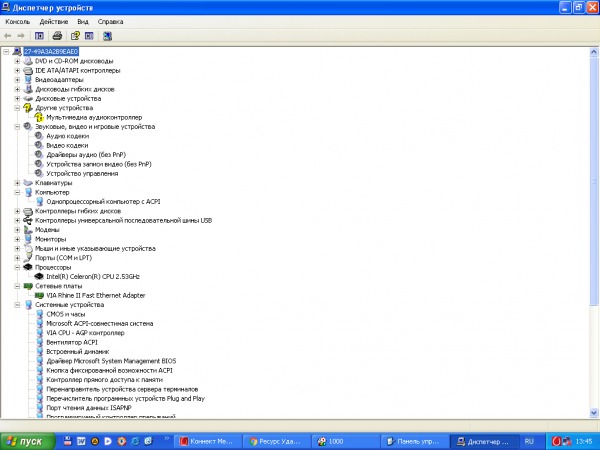Select Встроенный динамик item
This screenshot has width=600, height=450.
pos(78,352)
